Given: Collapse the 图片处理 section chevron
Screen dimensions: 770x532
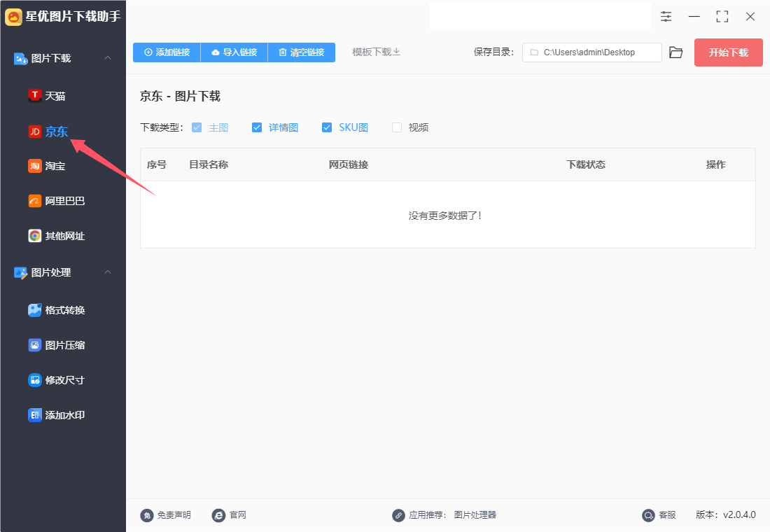Looking at the screenshot, I should coord(108,272).
